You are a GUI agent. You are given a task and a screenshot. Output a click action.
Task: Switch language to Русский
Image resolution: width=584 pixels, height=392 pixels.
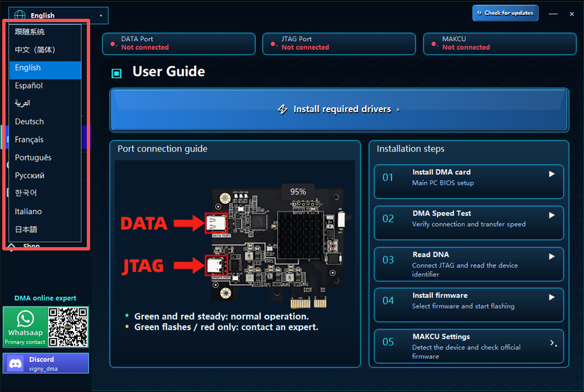click(45, 175)
